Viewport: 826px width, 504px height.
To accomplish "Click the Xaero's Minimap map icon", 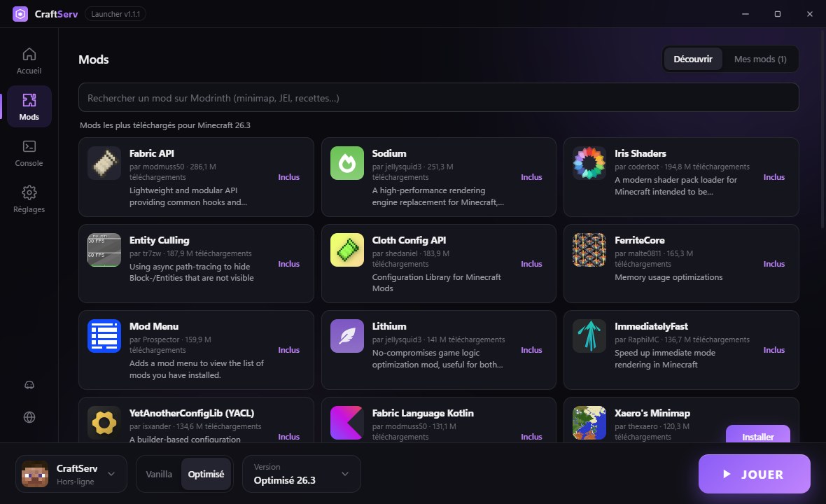I will point(589,423).
